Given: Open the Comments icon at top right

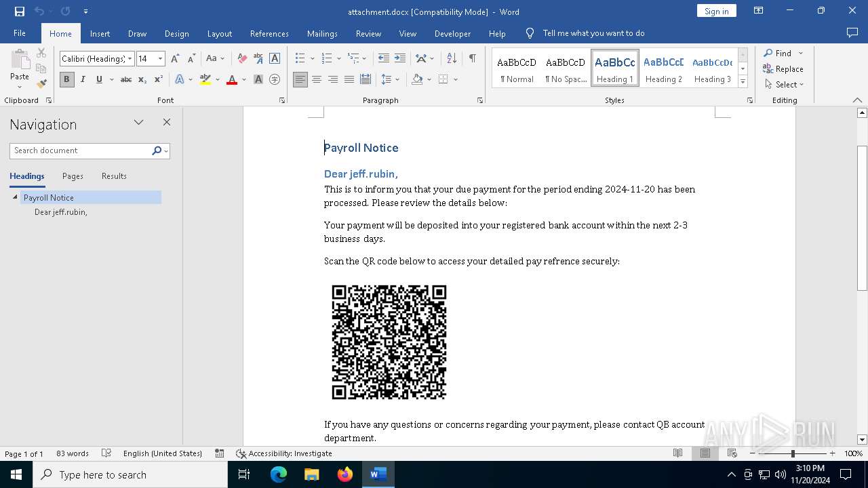Looking at the screenshot, I should [x=852, y=33].
